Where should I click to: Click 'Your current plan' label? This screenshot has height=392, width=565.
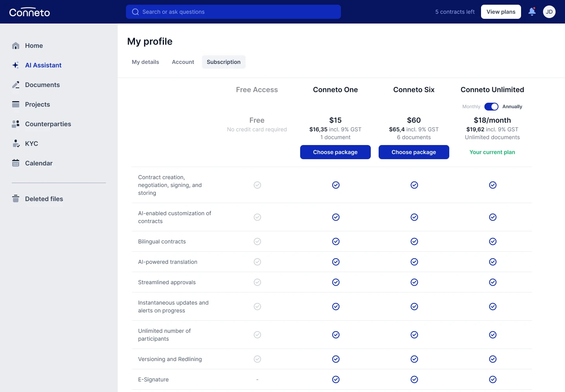492,152
